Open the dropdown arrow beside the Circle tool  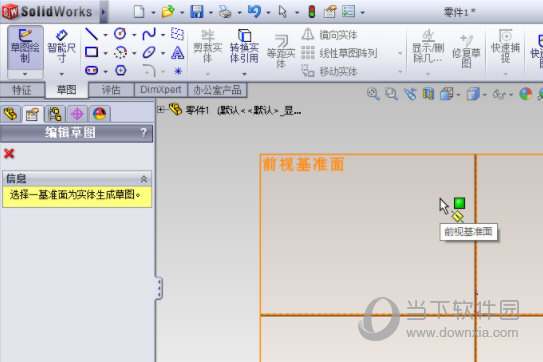coord(134,35)
